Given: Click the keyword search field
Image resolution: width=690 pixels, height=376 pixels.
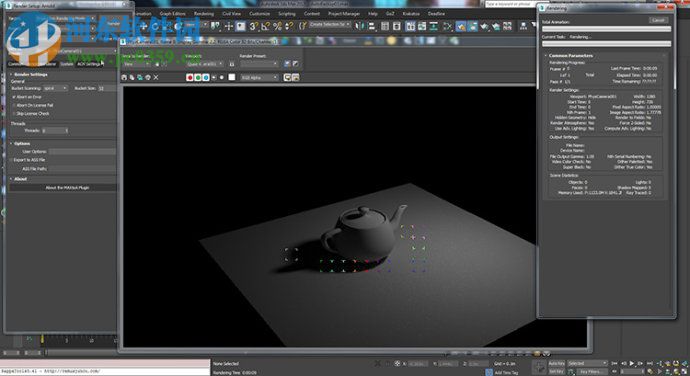Looking at the screenshot, I should [x=509, y=4].
